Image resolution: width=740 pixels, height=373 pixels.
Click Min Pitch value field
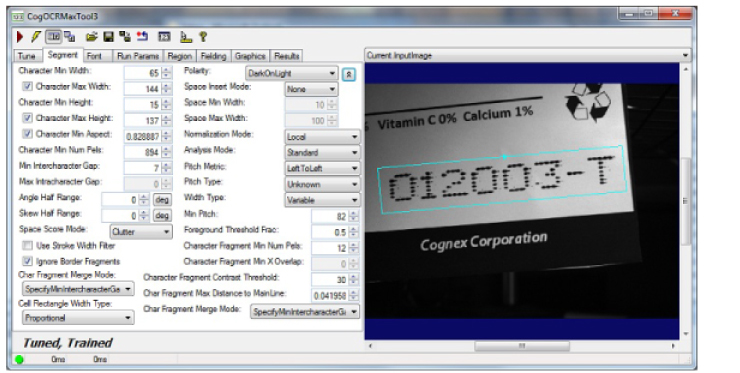click(x=330, y=216)
